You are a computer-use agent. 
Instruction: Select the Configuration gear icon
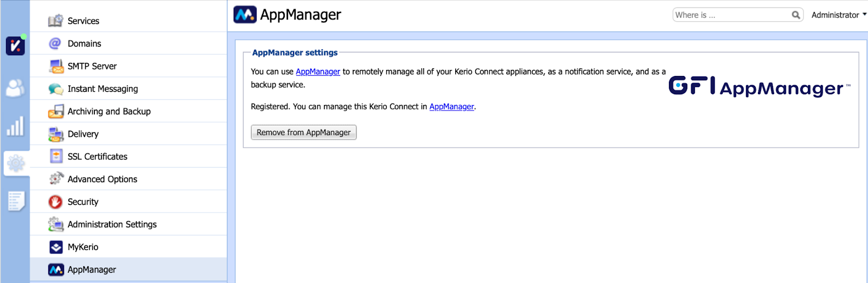pos(16,163)
